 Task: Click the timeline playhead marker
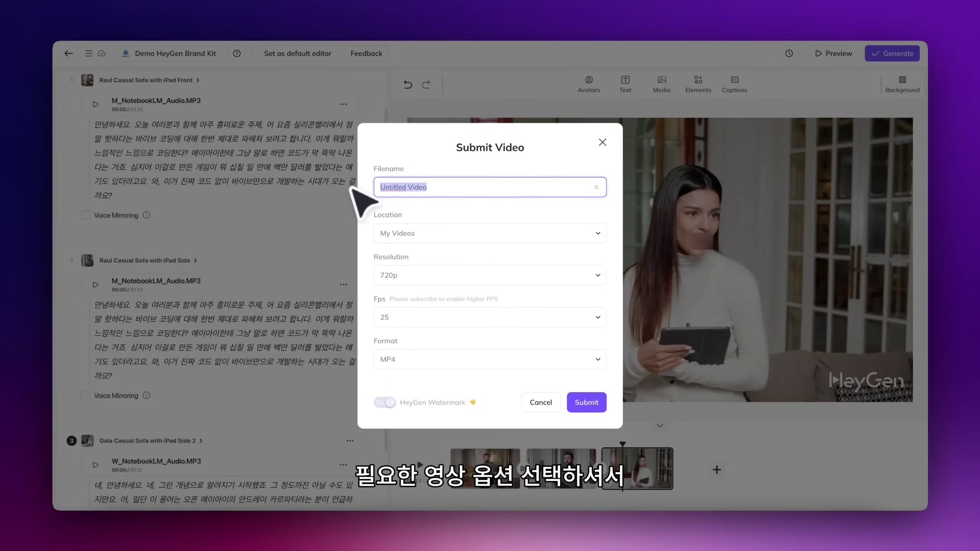622,444
